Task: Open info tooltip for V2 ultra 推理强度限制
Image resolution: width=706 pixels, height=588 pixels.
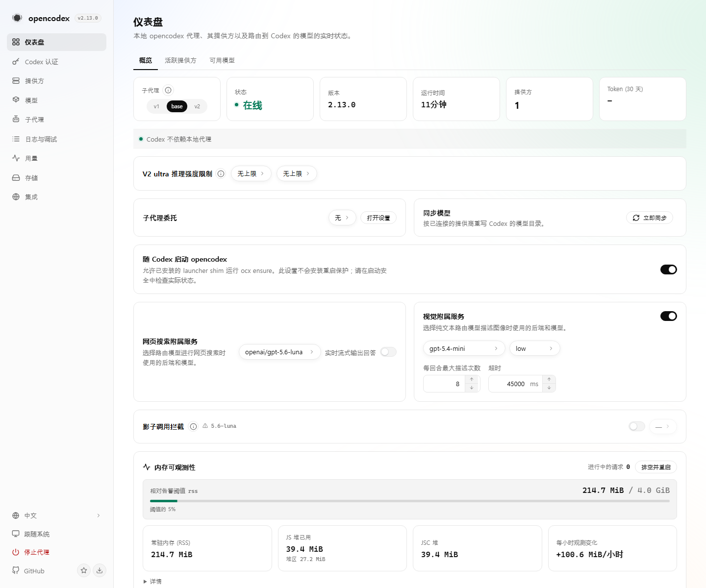Action: (x=221, y=174)
